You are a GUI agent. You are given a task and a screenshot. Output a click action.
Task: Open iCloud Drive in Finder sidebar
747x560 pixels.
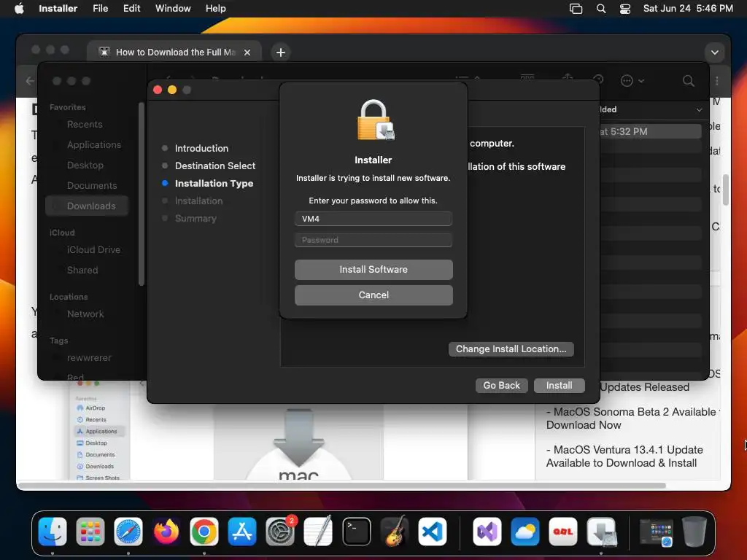pyautogui.click(x=93, y=249)
